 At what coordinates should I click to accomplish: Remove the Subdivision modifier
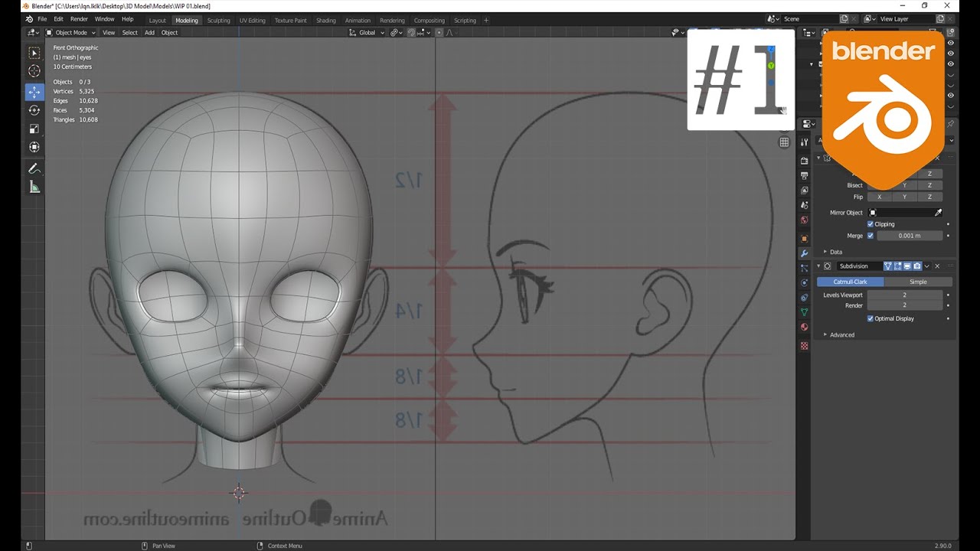click(x=937, y=266)
